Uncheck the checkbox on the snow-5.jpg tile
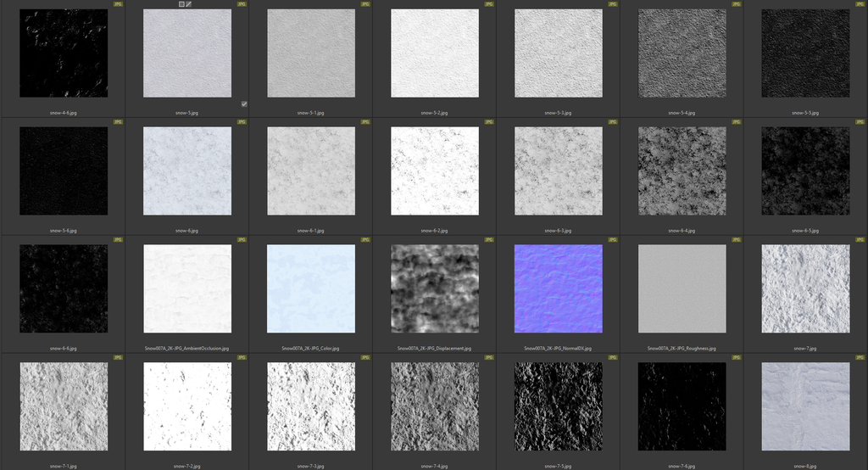The width and height of the screenshot is (868, 470). [x=244, y=104]
